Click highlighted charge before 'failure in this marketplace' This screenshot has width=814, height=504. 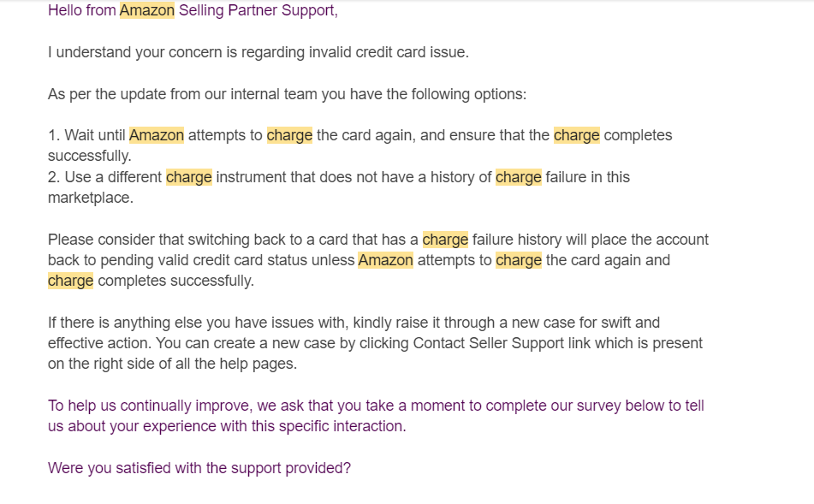[x=518, y=177]
